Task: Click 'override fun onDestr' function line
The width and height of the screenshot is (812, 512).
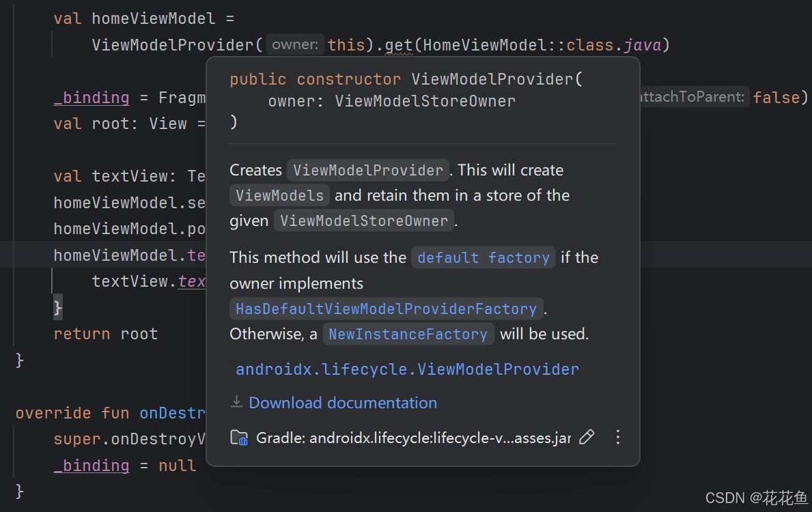Action: (111, 413)
